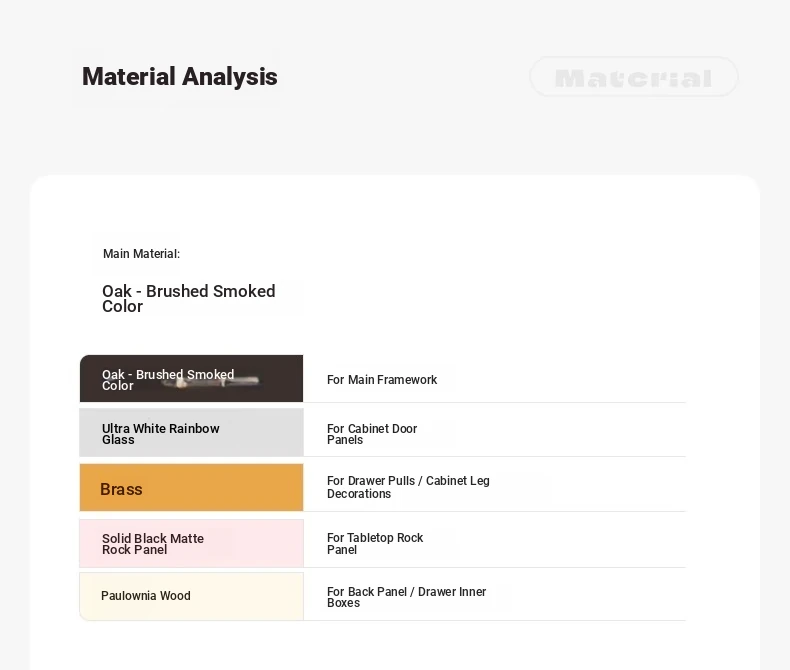Click the 'Solid Black Matte Rock Panel' label text

point(152,544)
